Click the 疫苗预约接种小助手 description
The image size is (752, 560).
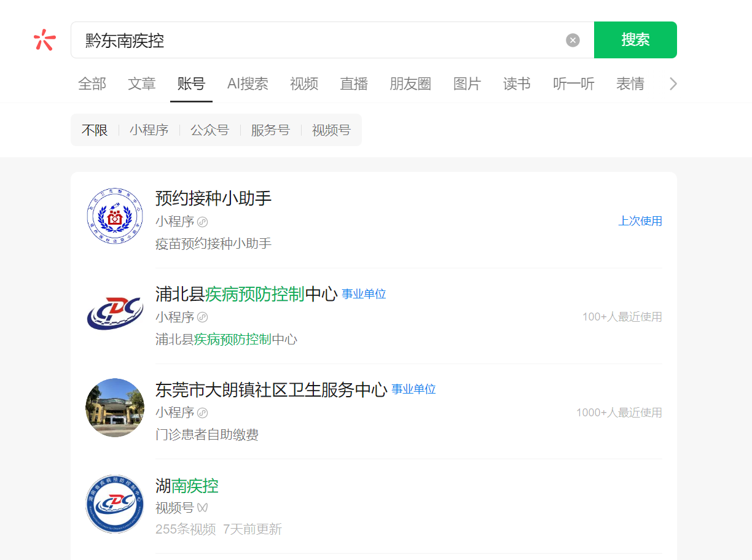pos(213,244)
